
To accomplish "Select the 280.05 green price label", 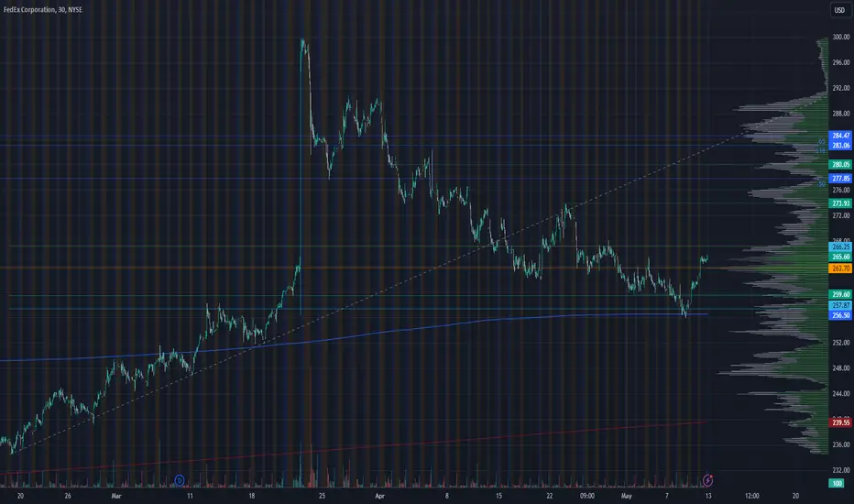I will click(x=840, y=164).
